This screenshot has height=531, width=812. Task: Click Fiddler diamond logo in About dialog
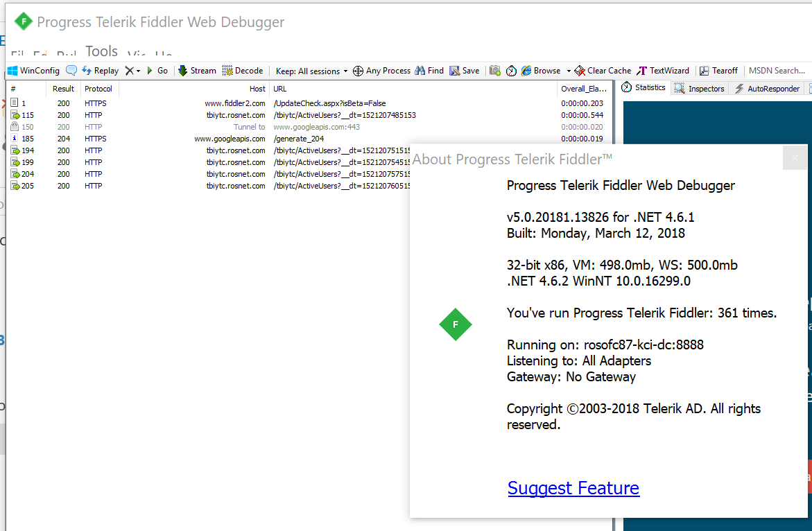click(455, 324)
